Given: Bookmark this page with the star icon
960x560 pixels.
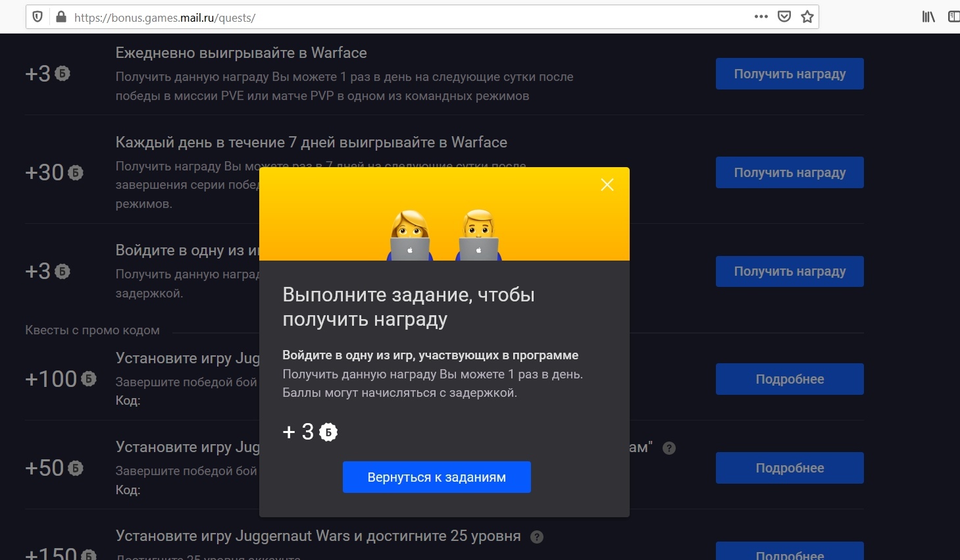Looking at the screenshot, I should (x=807, y=17).
